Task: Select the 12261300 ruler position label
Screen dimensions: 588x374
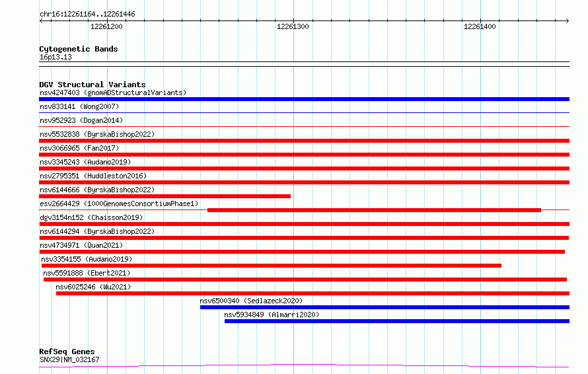Action: click(293, 26)
